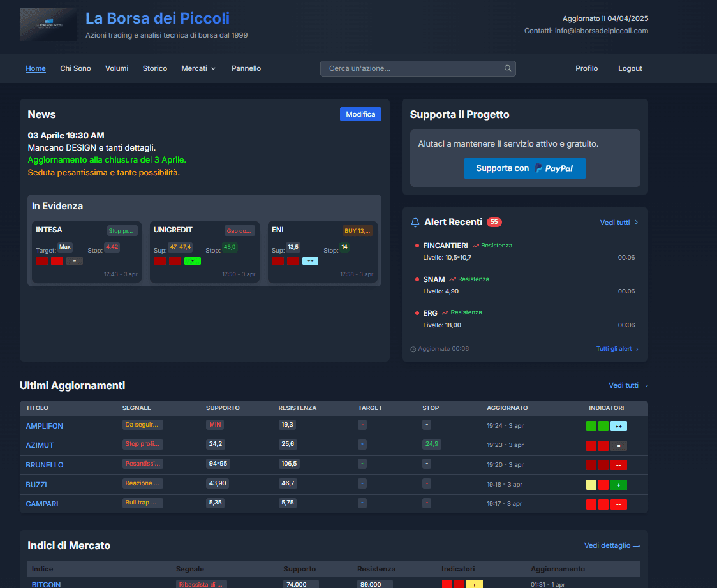
Task: Click the chevron after Vedi tutti alerts
Action: tap(636, 223)
